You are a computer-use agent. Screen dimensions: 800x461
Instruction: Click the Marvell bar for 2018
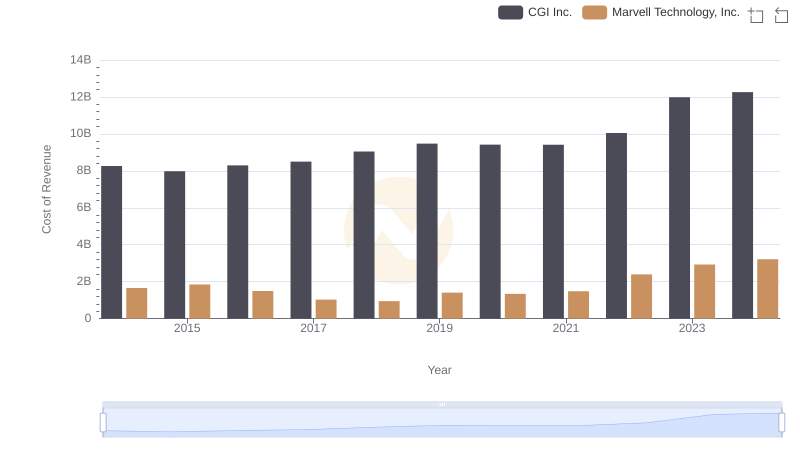pyautogui.click(x=389, y=310)
